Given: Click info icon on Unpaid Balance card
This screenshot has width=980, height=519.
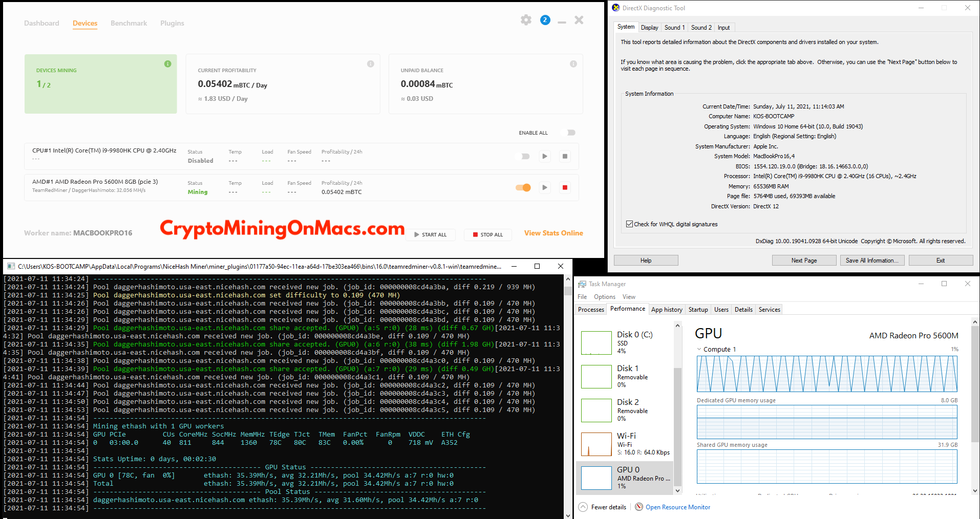Looking at the screenshot, I should point(573,64).
